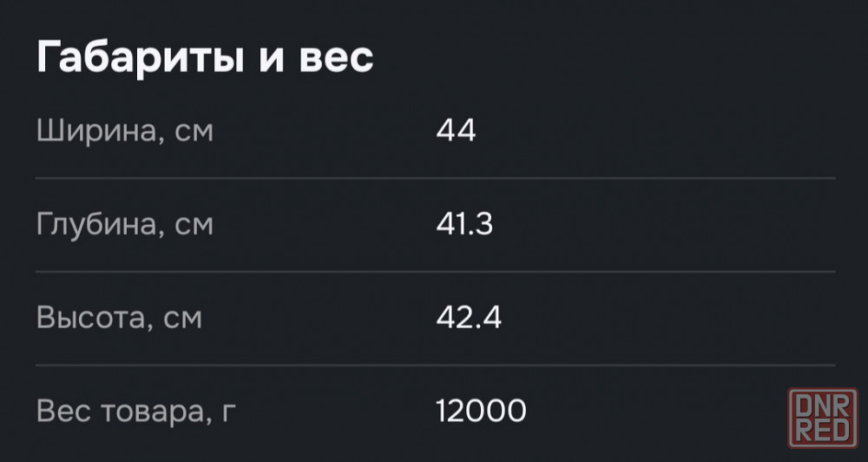Click the width value 44

click(x=456, y=133)
